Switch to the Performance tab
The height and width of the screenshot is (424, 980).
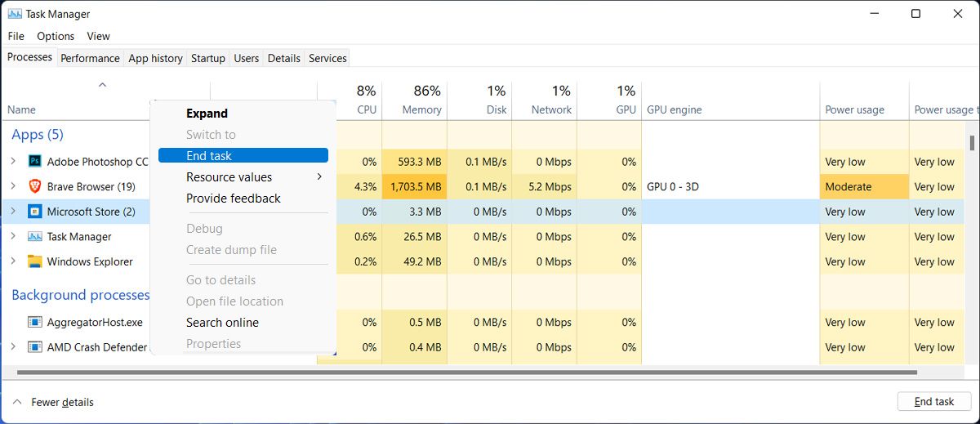pos(90,58)
